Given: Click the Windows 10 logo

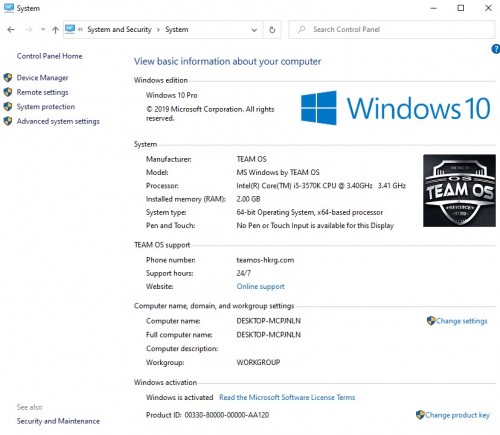Looking at the screenshot, I should [x=395, y=108].
